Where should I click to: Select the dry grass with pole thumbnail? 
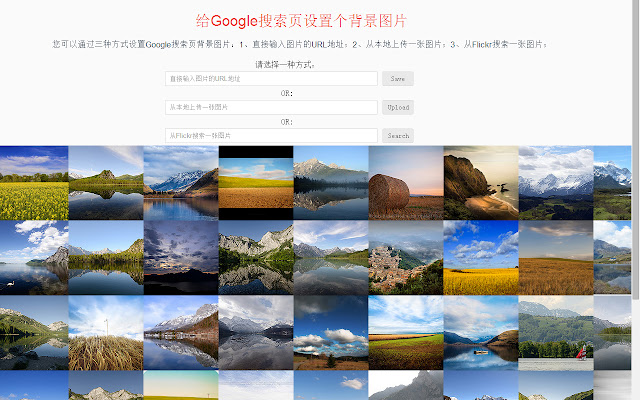click(x=106, y=333)
